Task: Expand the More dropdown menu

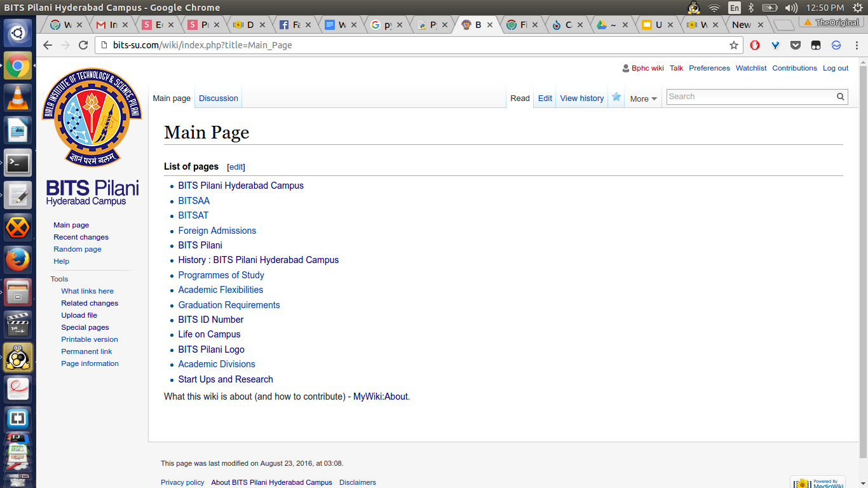Action: click(x=644, y=98)
